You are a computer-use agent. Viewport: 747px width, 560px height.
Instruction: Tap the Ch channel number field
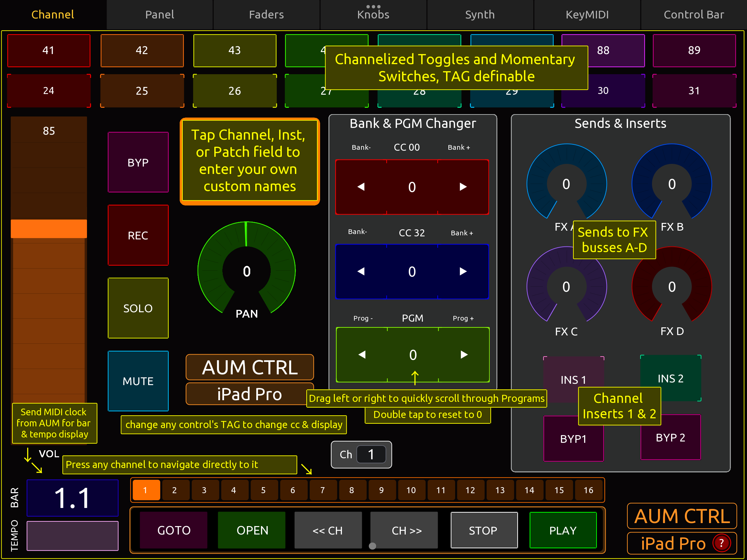pyautogui.click(x=371, y=454)
